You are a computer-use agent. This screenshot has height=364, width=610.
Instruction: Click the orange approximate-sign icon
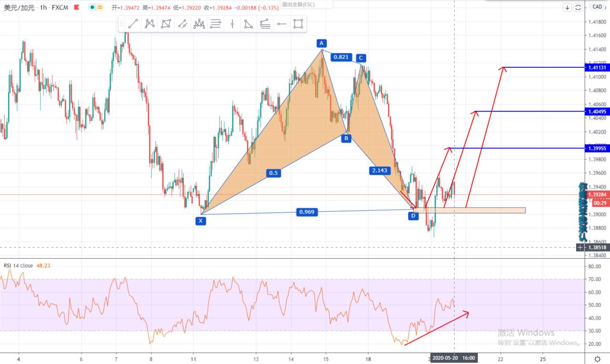[x=100, y=8]
